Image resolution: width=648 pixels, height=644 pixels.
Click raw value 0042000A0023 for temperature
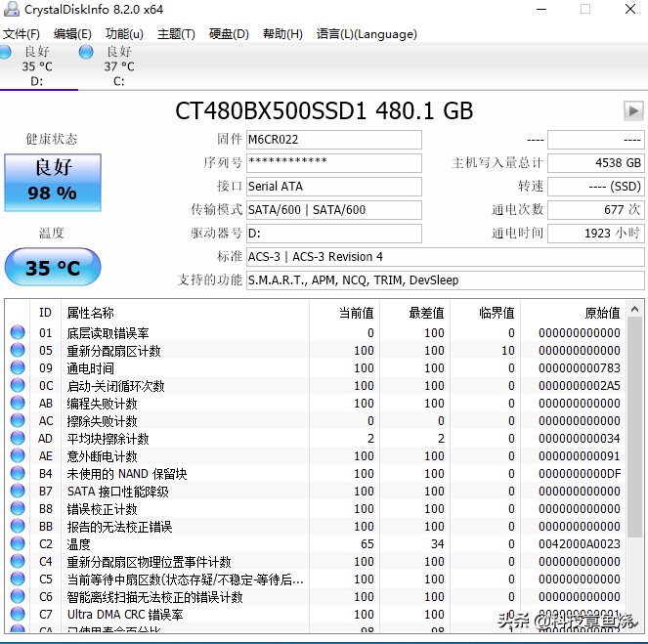579,543
